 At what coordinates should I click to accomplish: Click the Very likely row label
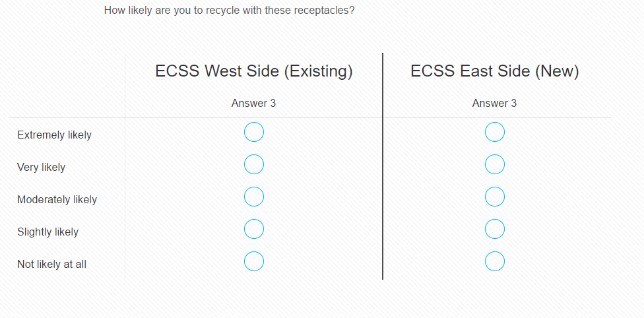[41, 168]
